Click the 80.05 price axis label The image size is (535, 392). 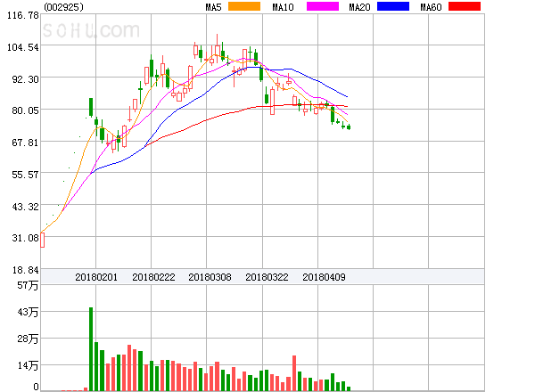coord(25,110)
